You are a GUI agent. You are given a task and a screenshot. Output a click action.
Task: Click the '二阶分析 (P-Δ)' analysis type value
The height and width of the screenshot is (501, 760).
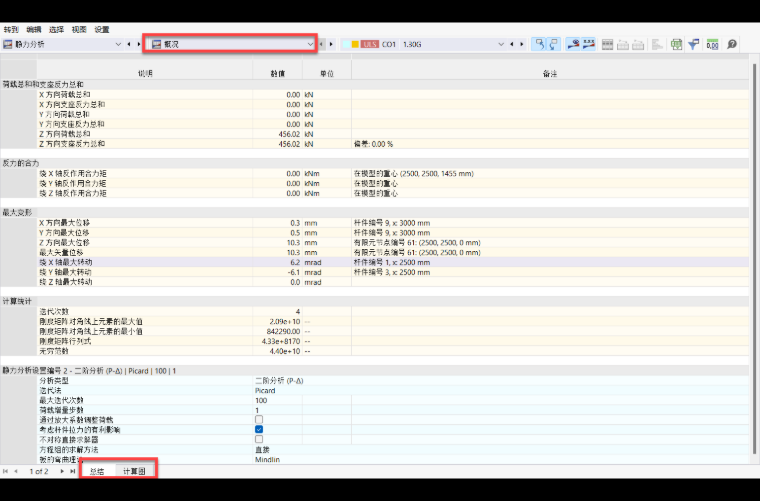pos(279,381)
